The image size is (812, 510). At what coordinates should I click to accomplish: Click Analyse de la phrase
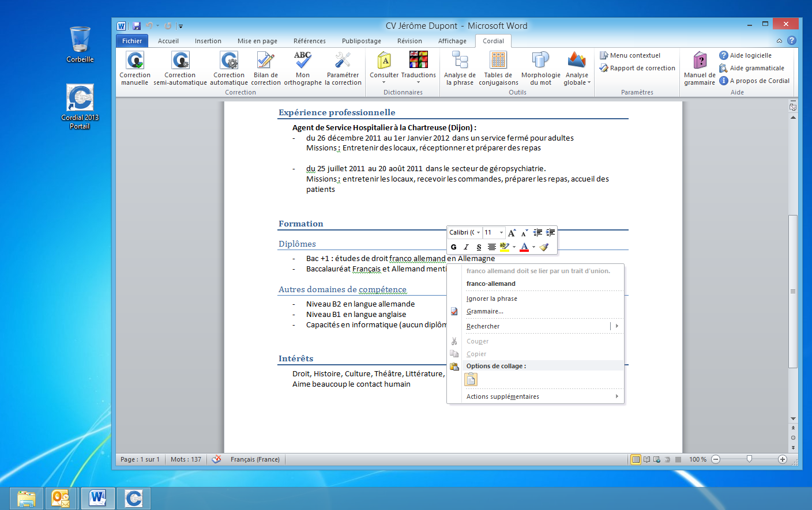point(460,69)
